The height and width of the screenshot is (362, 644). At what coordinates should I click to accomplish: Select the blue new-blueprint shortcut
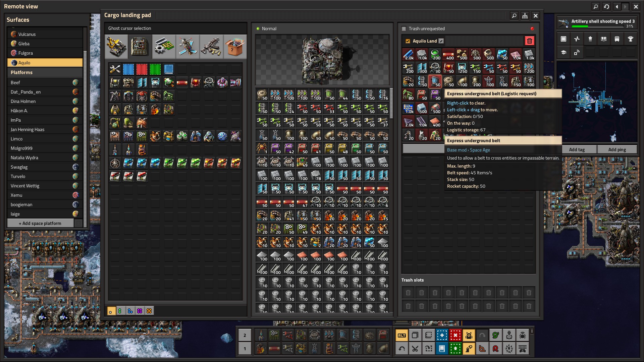pos(442,335)
